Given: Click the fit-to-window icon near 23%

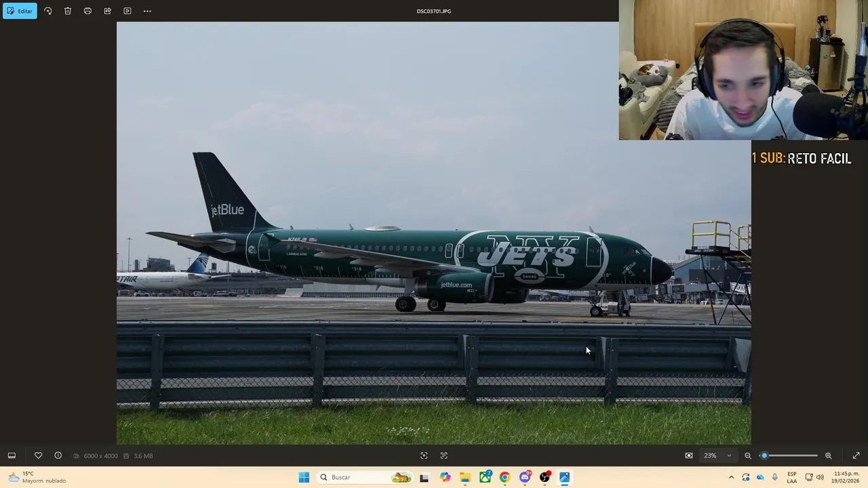Looking at the screenshot, I should [x=689, y=455].
